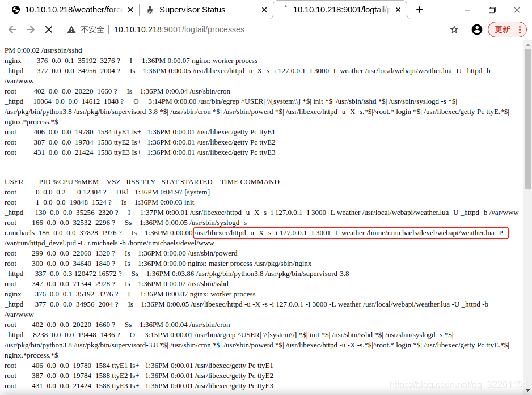Open a new tab with plus button

point(420,10)
